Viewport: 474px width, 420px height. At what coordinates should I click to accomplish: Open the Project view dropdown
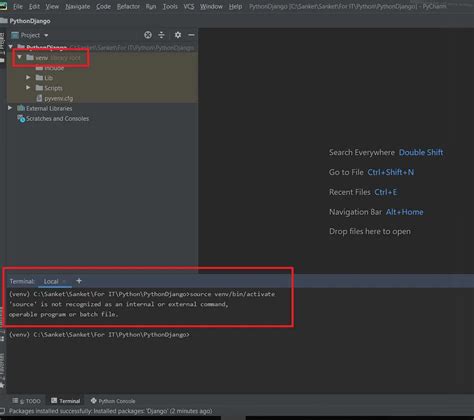[x=30, y=35]
